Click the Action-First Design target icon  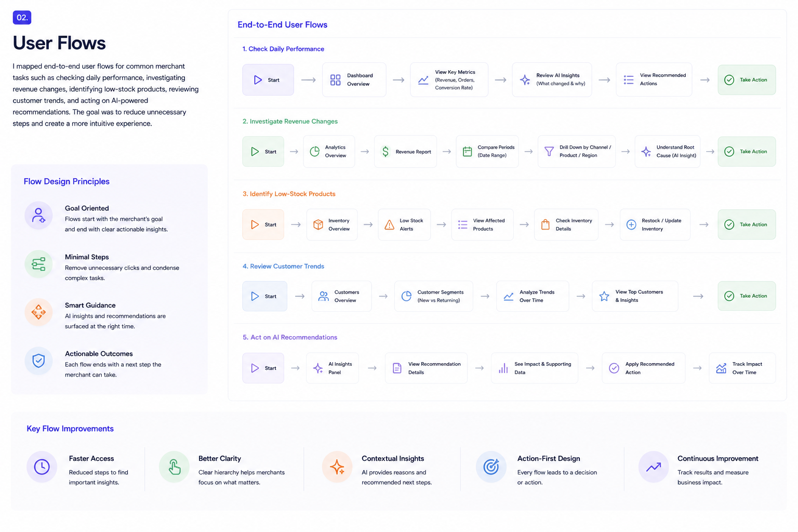point(491,467)
